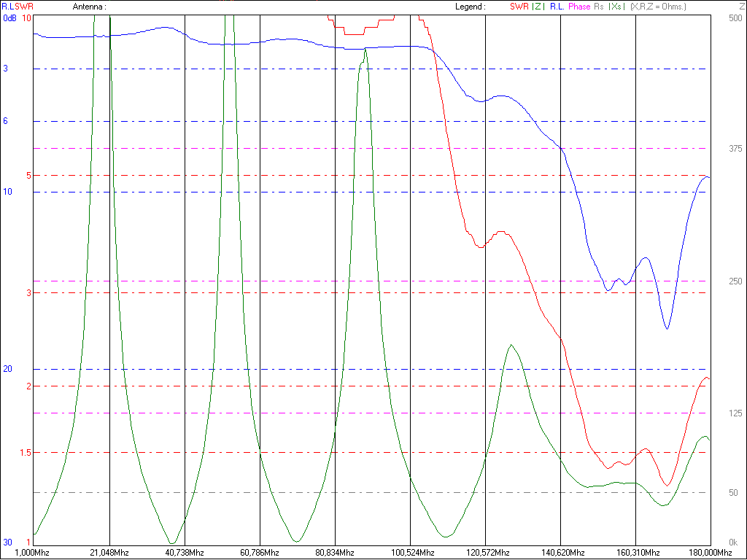Click the red SWR axis header at top-left
The width and height of the screenshot is (747, 560).
[24, 7]
